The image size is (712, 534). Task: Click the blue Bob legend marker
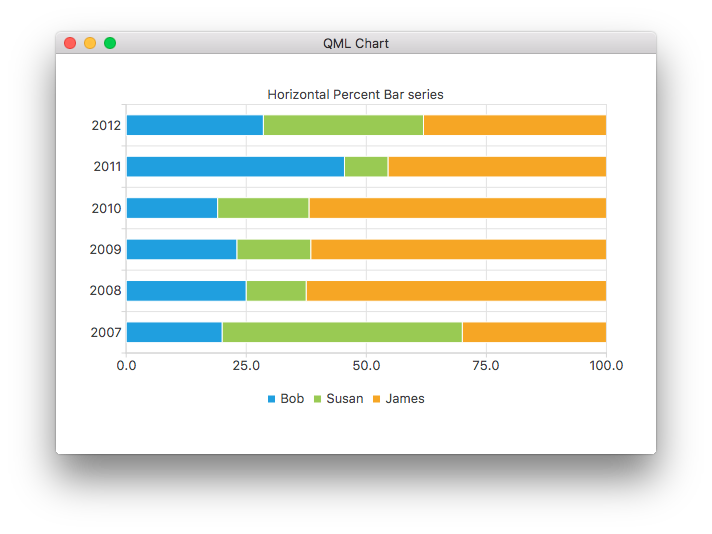271,399
